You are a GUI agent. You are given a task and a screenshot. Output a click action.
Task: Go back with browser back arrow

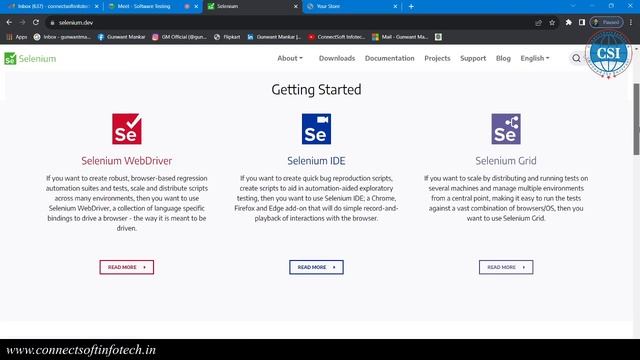(x=9, y=22)
